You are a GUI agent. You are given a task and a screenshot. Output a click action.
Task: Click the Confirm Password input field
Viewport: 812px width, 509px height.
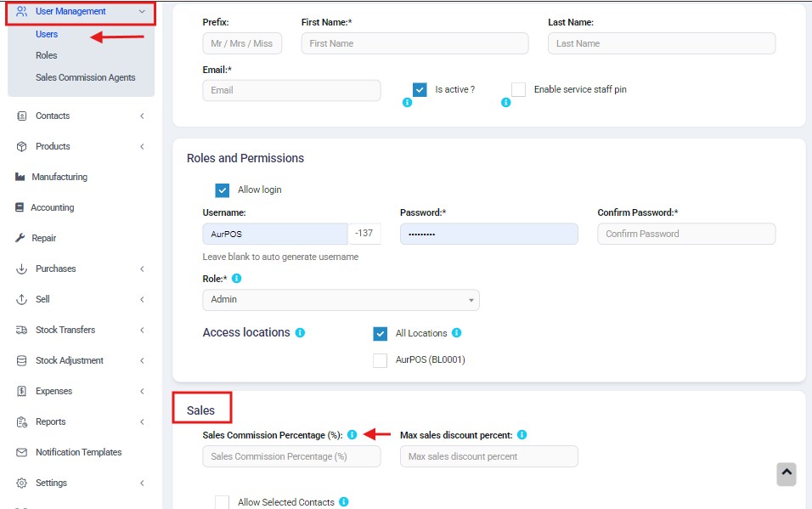[686, 234]
